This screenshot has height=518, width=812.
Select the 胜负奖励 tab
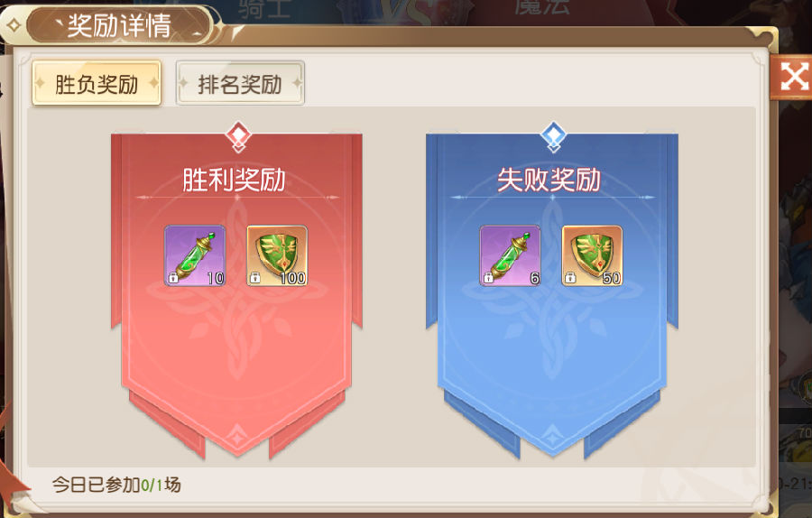click(x=97, y=83)
